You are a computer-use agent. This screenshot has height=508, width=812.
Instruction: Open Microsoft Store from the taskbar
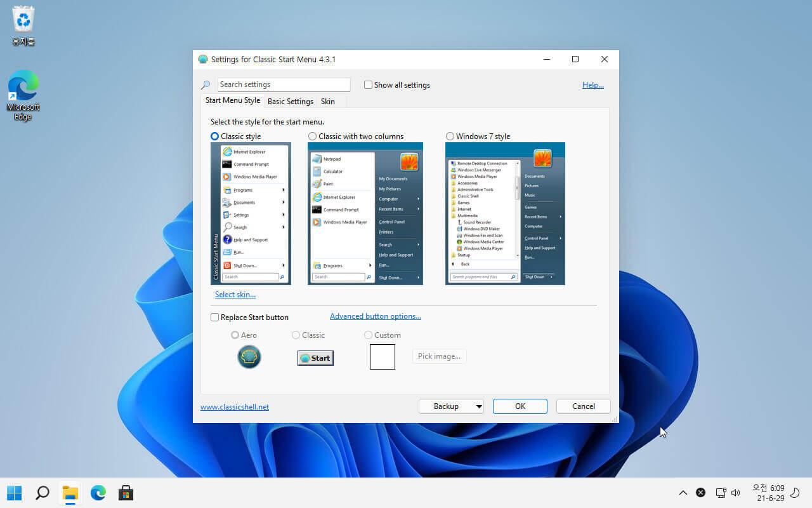click(126, 493)
